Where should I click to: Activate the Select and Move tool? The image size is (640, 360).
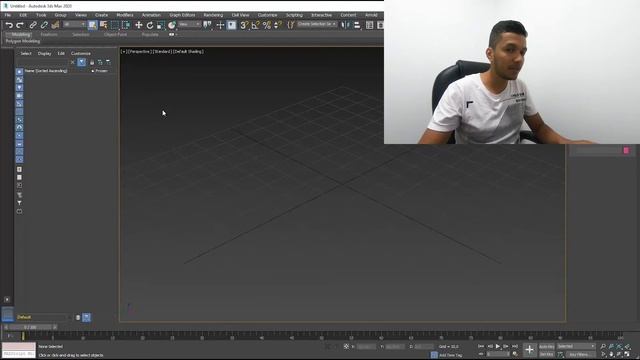[x=139, y=25]
